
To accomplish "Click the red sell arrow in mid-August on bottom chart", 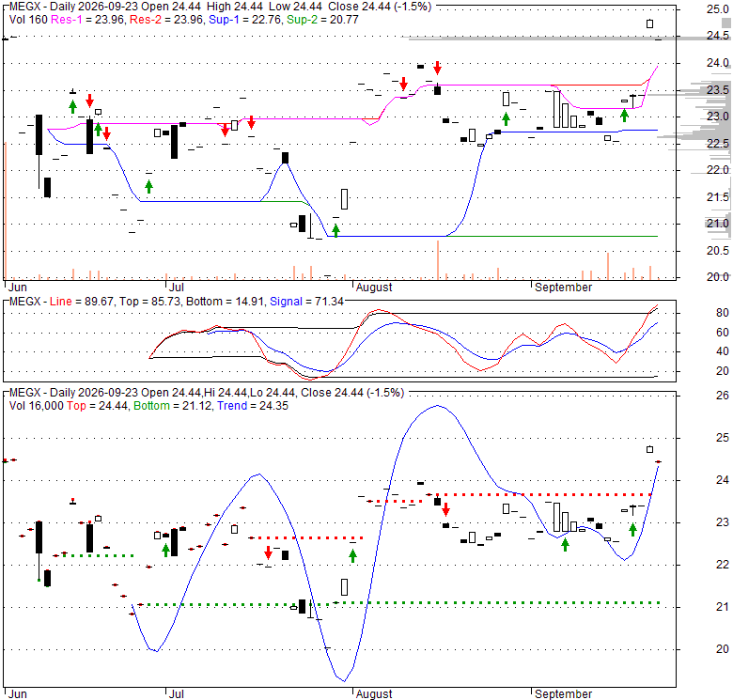I will point(445,509).
